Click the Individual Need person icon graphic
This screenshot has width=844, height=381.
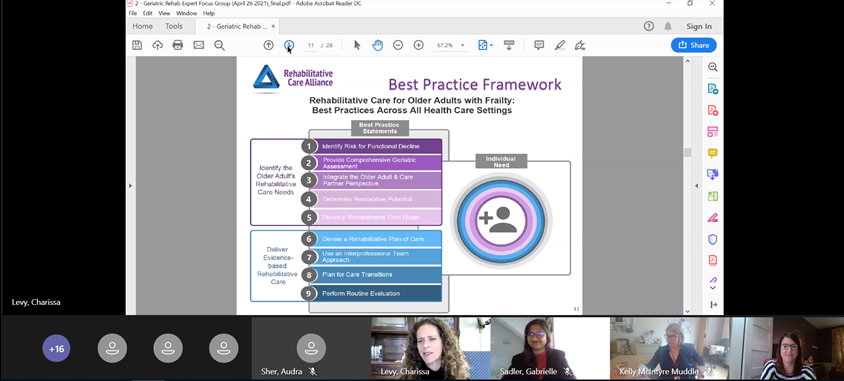(501, 220)
